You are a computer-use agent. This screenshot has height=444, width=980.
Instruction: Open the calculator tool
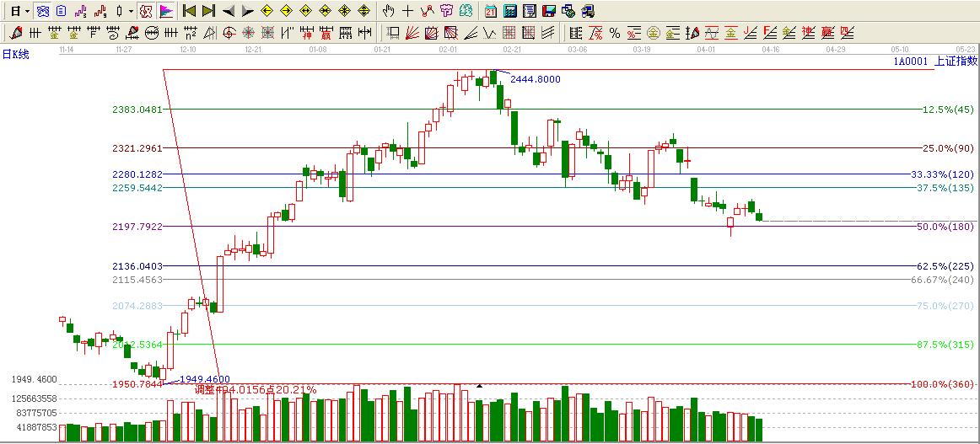(x=510, y=11)
